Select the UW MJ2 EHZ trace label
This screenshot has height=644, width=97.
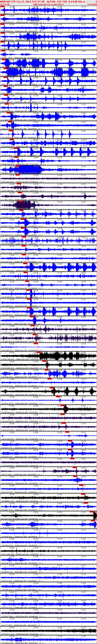[22, 155]
